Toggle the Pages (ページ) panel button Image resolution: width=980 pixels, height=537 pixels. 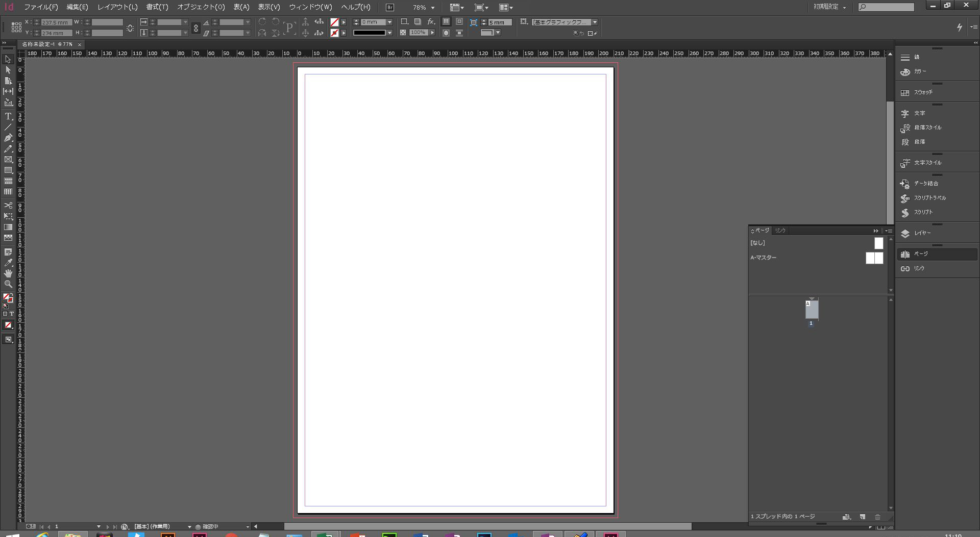[937, 254]
